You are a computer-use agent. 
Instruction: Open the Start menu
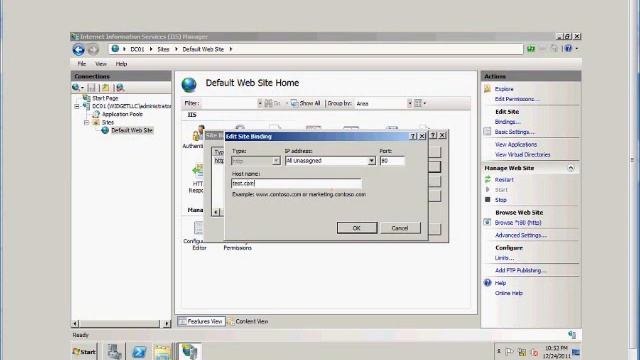coord(84,351)
